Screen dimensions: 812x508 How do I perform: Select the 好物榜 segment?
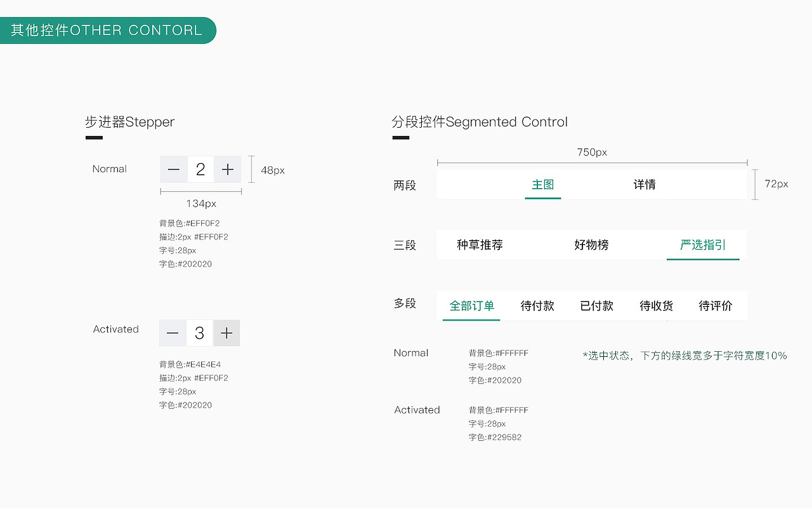[591, 244]
